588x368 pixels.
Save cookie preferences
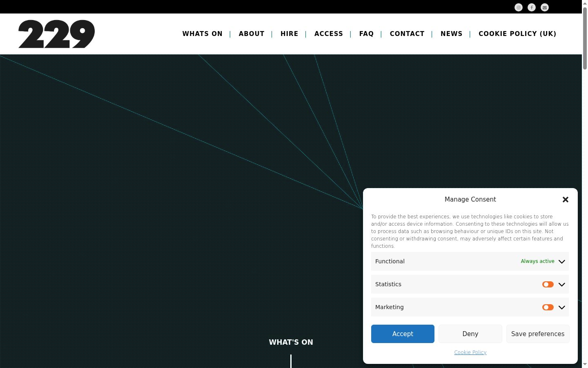click(x=538, y=334)
